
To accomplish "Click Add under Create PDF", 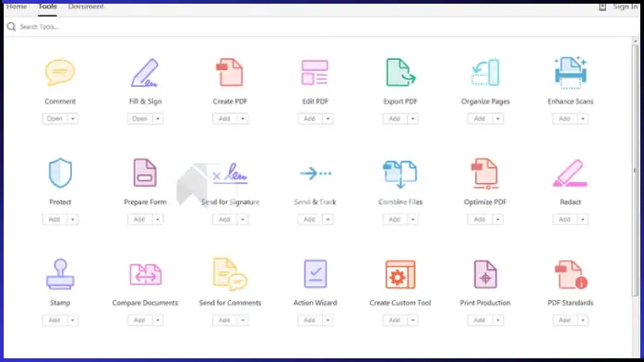I will (x=224, y=119).
